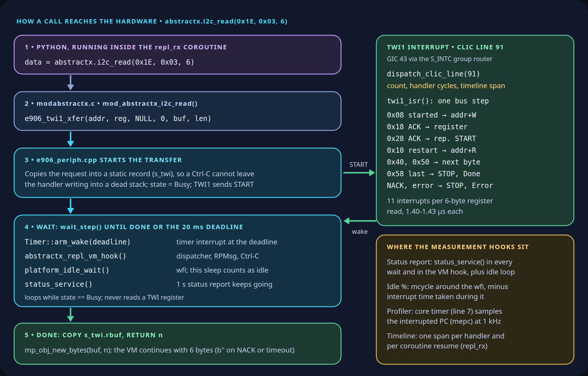588x376 pixels.
Task: Click heading '2 • modabstractx.c • mod_abstractx_i2c_read()'
Action: [111, 104]
